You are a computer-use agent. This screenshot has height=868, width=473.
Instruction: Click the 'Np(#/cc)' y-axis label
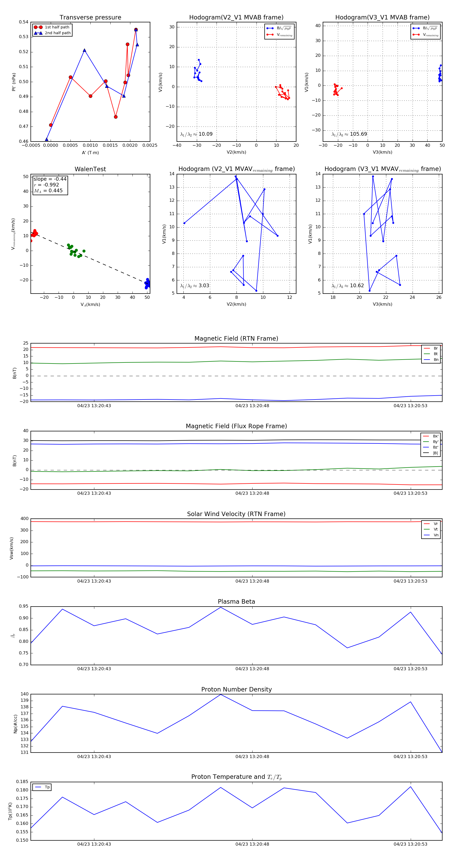[x=15, y=724]
